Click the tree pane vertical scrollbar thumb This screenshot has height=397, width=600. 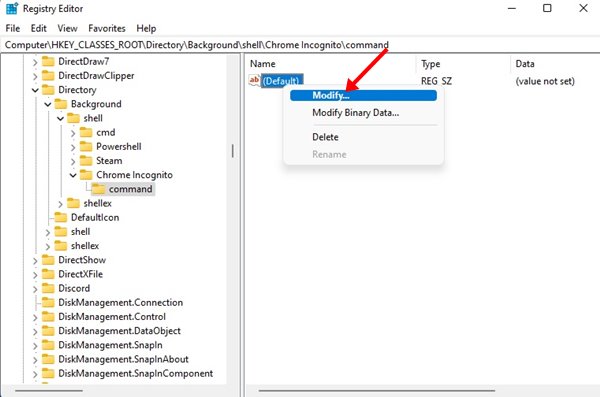[x=233, y=151]
